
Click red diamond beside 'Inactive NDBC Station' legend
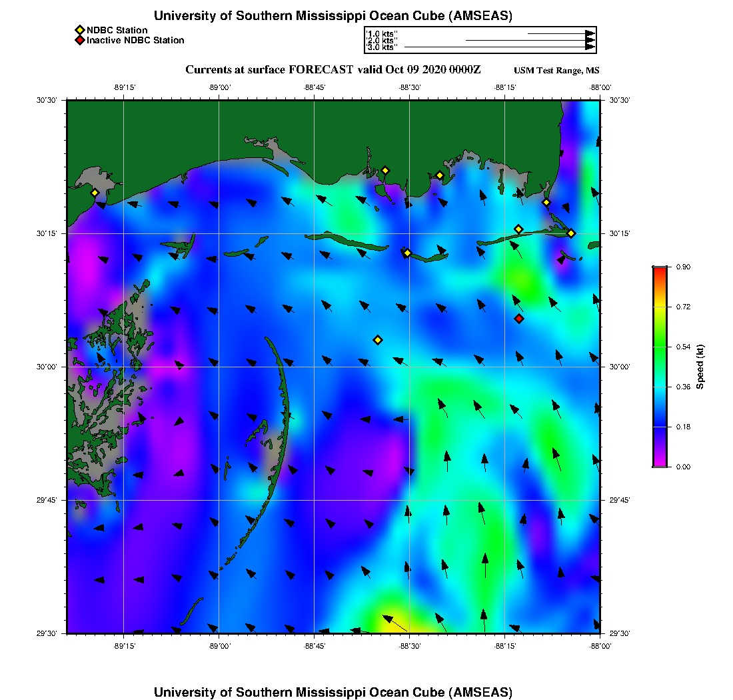coord(79,41)
